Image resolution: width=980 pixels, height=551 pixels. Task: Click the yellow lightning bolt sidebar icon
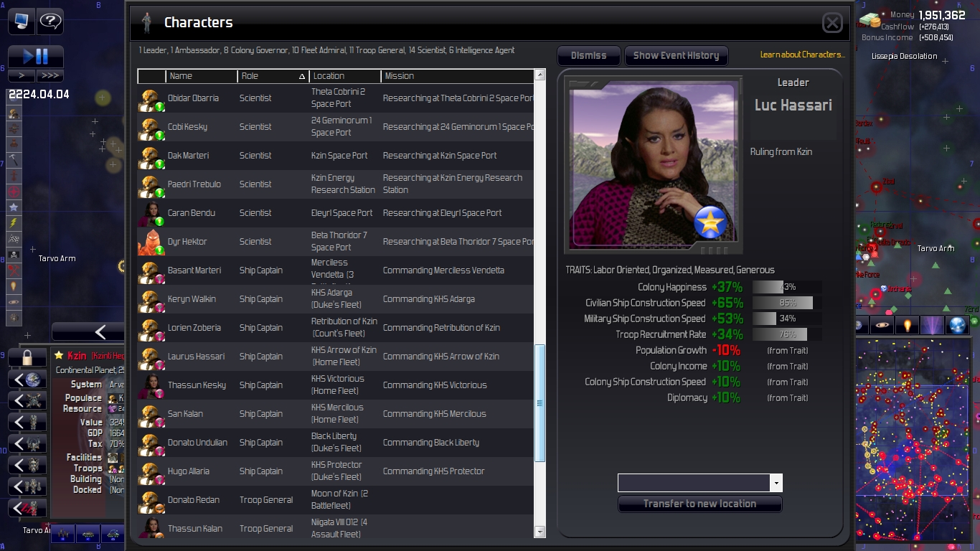point(14,223)
